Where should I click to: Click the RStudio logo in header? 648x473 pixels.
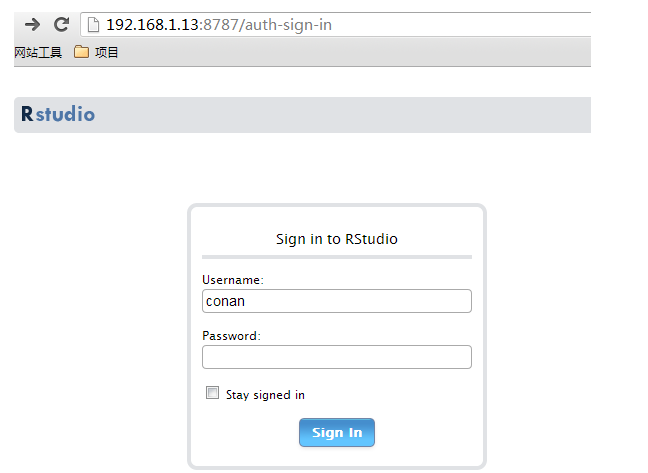(58, 114)
